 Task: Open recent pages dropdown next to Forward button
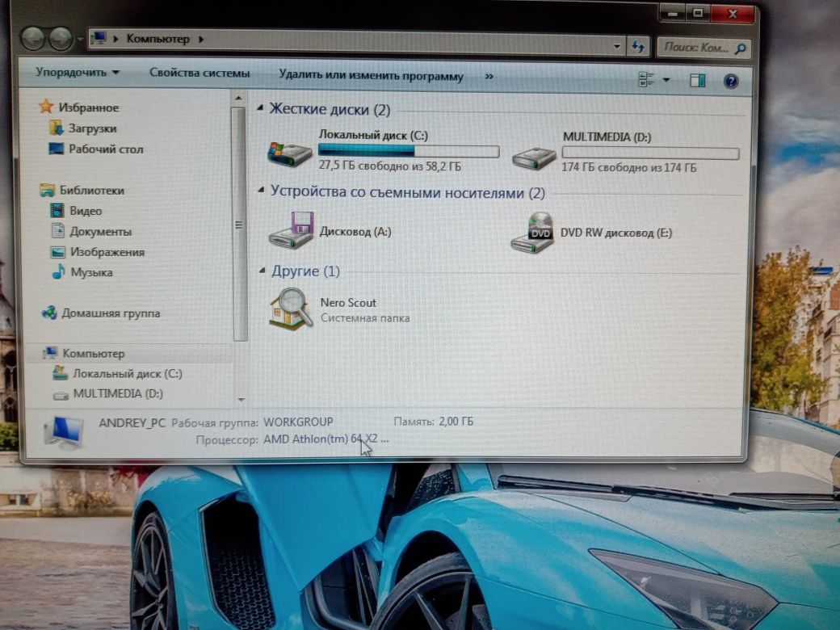click(80, 39)
